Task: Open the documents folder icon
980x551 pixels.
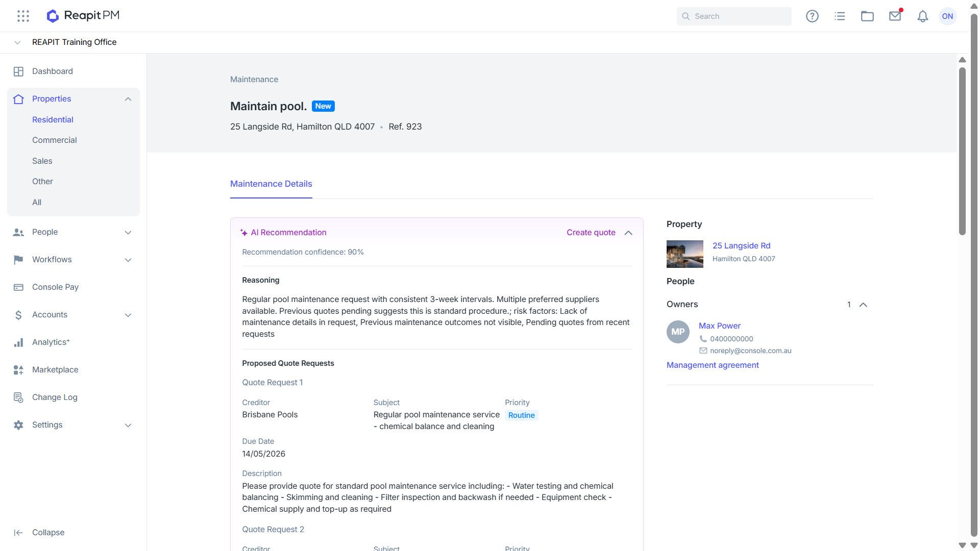Action: click(x=867, y=16)
